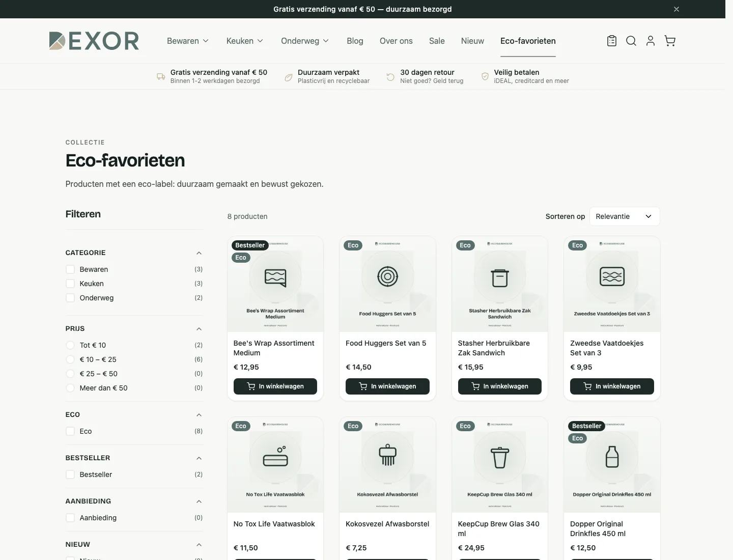
Task: Open the Sale menu item
Action: 437,41
